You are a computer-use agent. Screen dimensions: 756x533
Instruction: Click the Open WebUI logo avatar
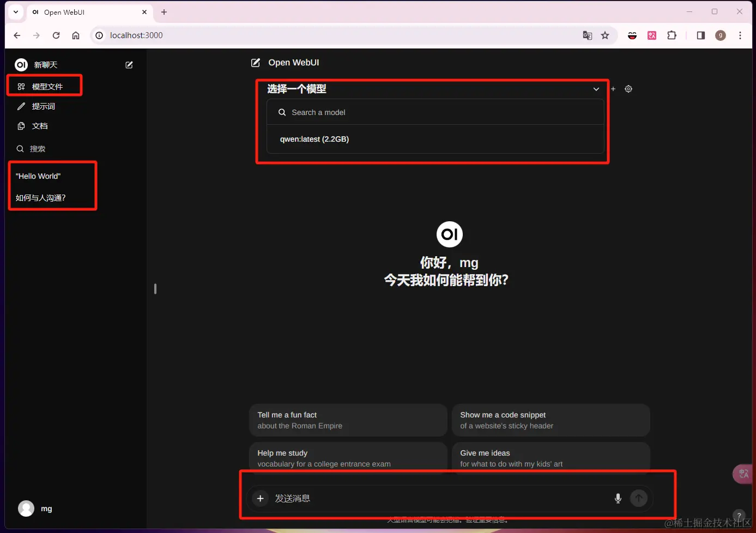click(x=449, y=234)
